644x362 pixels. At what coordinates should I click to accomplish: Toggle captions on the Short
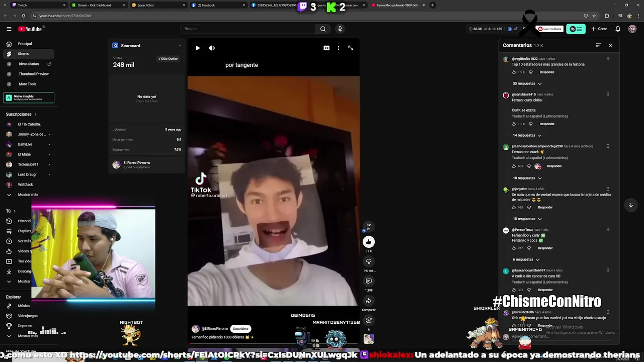[x=327, y=48]
